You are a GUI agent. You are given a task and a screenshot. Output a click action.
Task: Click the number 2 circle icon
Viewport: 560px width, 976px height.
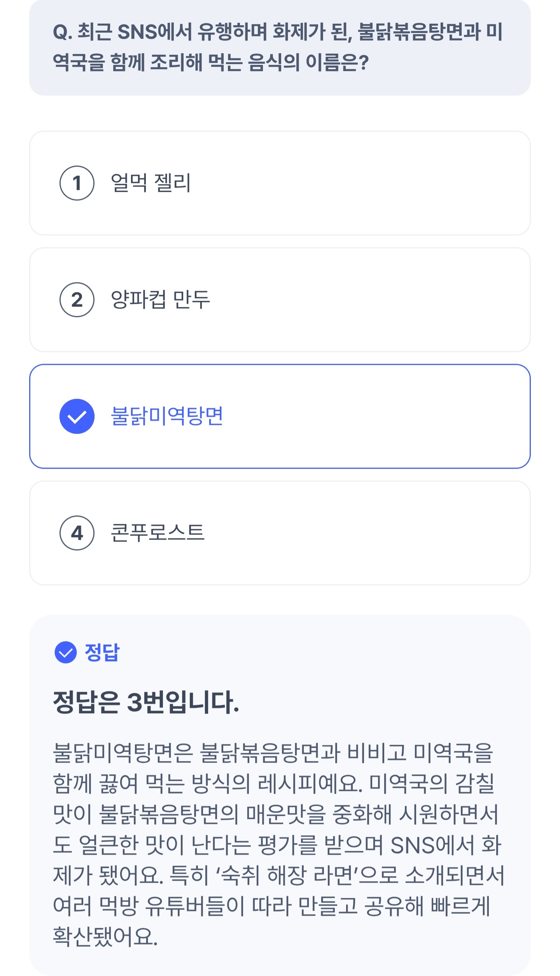(x=77, y=300)
